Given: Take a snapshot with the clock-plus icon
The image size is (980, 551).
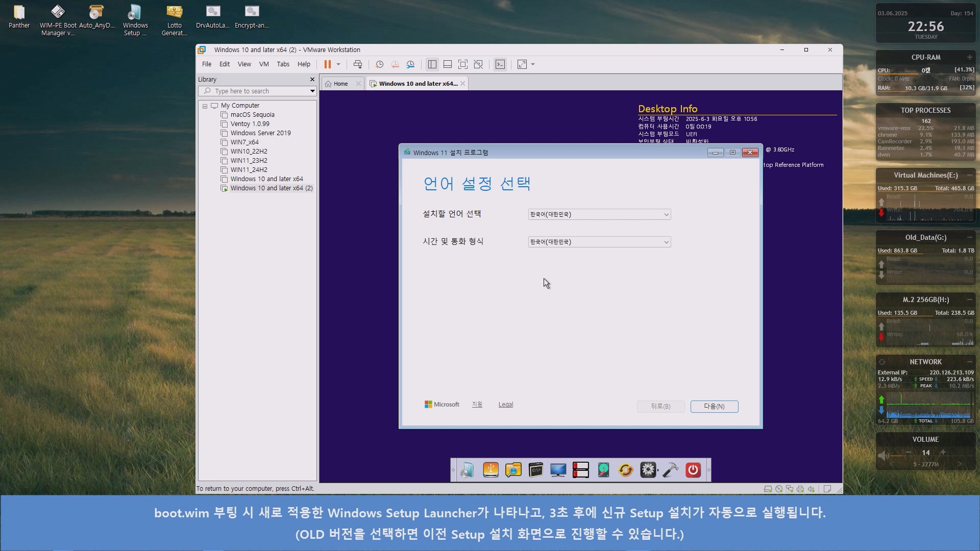Looking at the screenshot, I should pos(379,64).
